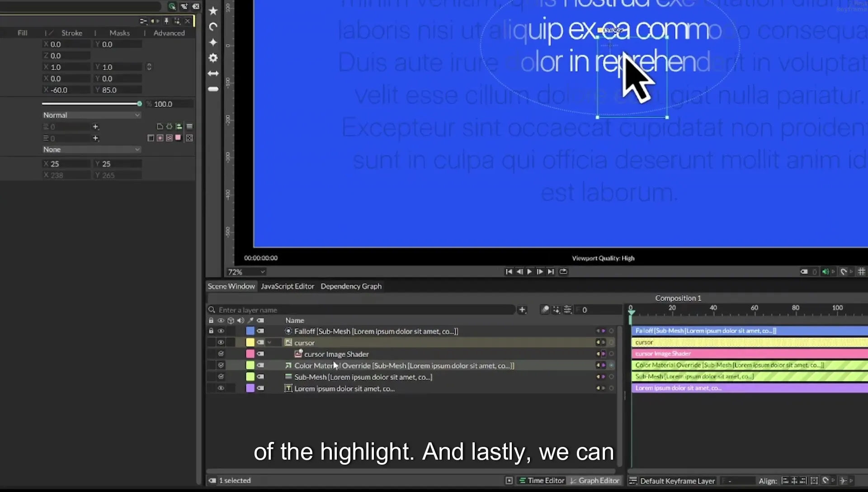Toggle the loop playback icon
Image resolution: width=868 pixels, height=492 pixels.
click(x=563, y=272)
